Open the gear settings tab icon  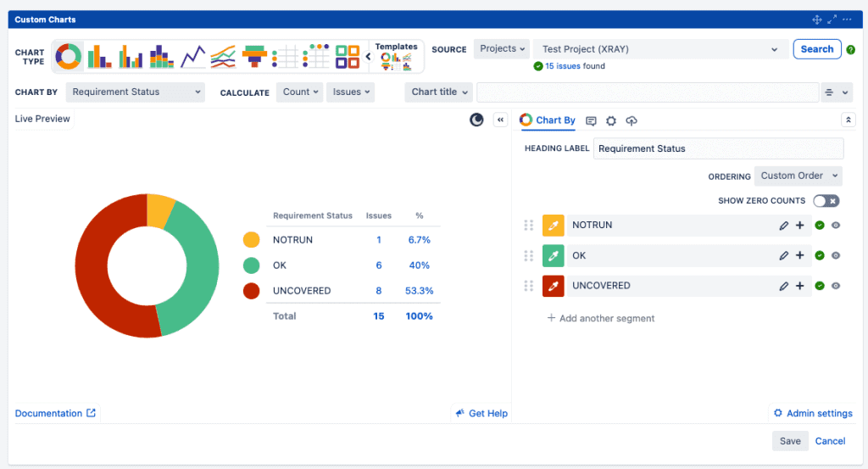click(610, 121)
